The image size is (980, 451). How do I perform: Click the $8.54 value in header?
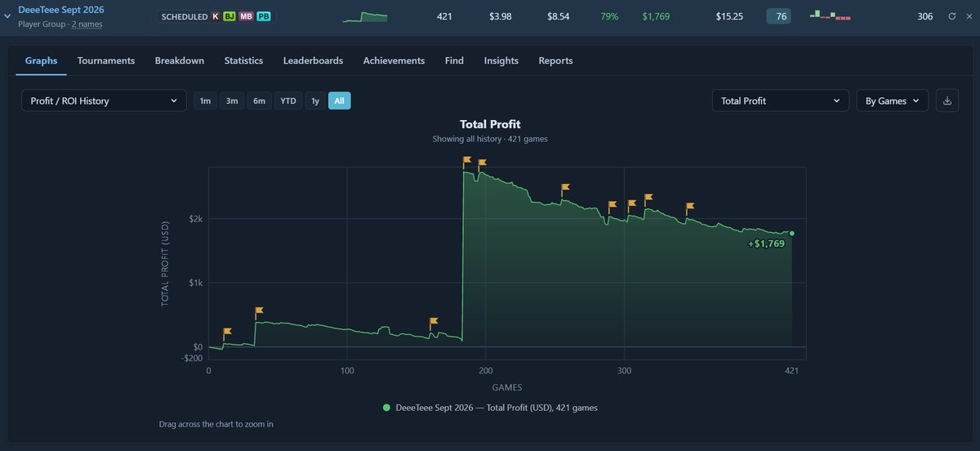[x=558, y=16]
